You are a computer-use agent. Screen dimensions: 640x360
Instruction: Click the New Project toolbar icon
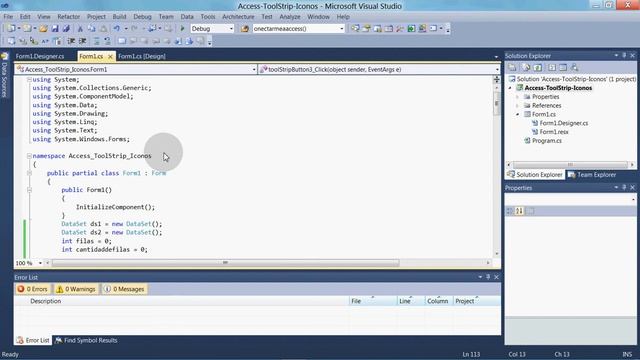tap(11, 29)
